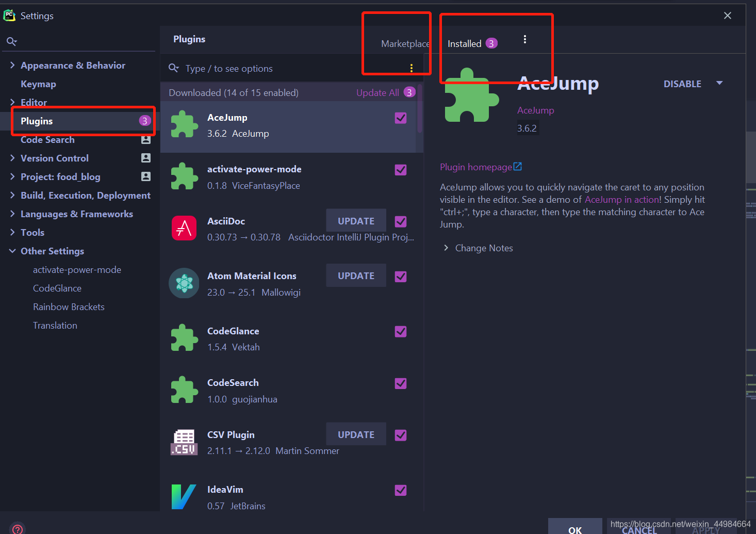This screenshot has width=756, height=534.
Task: Expand the Tools settings node
Action: coord(12,232)
